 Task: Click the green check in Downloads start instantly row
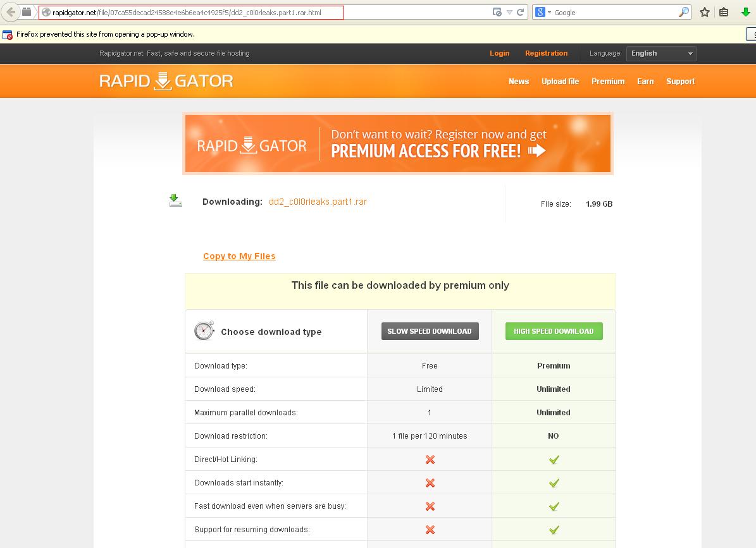pyautogui.click(x=554, y=483)
